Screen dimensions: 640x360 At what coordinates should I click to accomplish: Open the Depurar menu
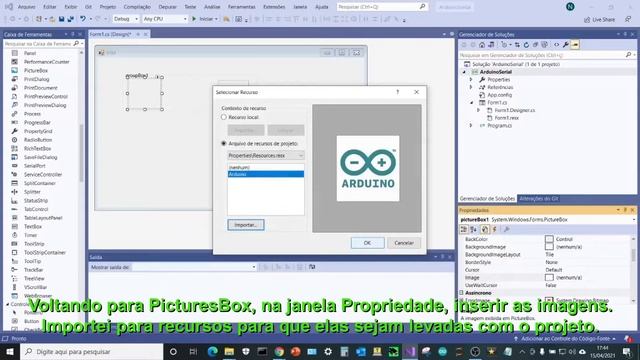pos(167,7)
